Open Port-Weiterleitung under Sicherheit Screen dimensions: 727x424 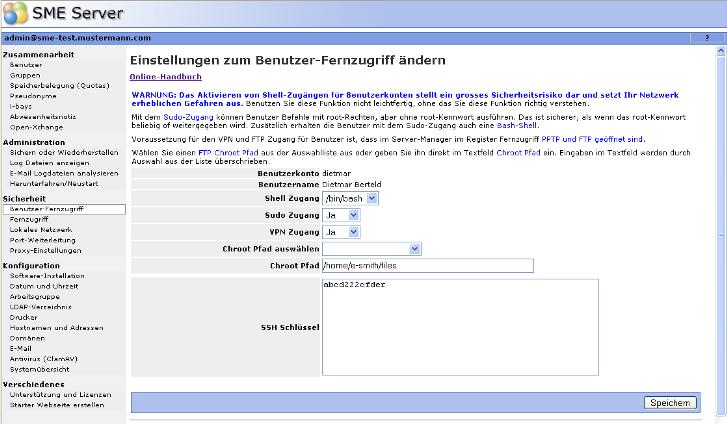(x=38, y=239)
